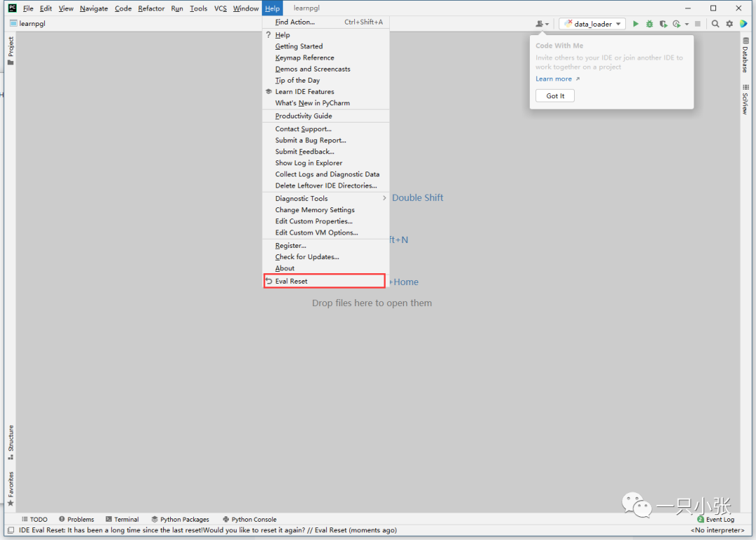
Task: Open the Tools menu
Action: pos(198,8)
